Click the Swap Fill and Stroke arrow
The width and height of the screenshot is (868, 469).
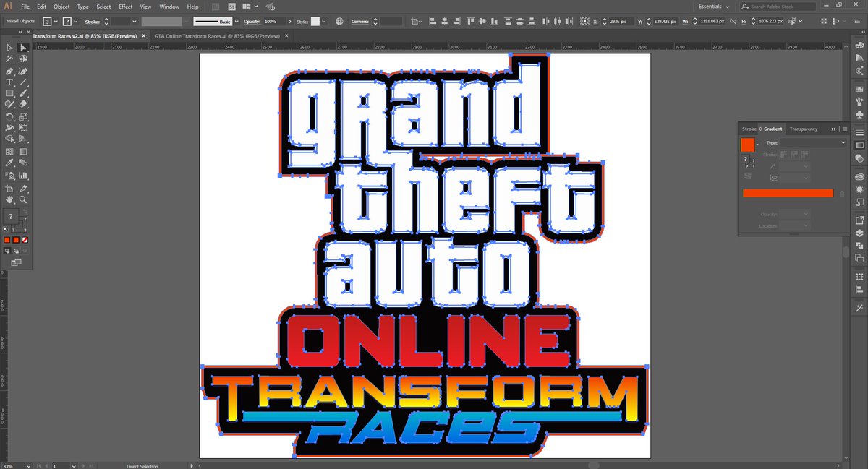pos(25,210)
